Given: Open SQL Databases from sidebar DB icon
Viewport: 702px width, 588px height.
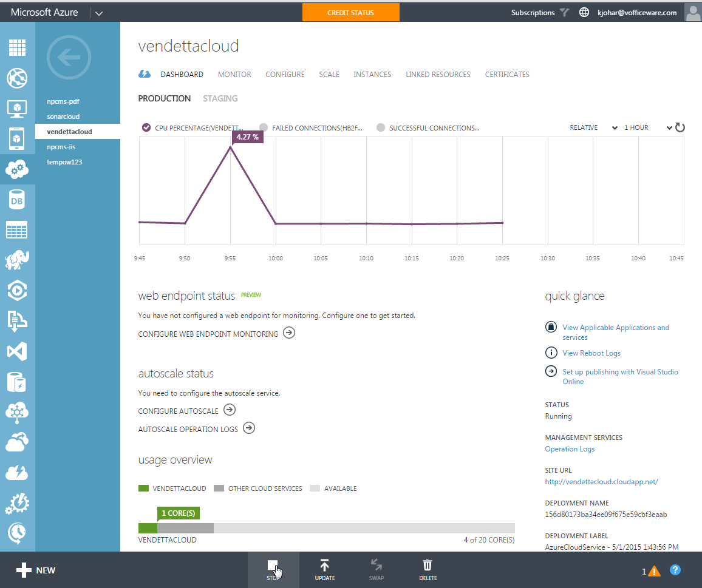Looking at the screenshot, I should [17, 200].
